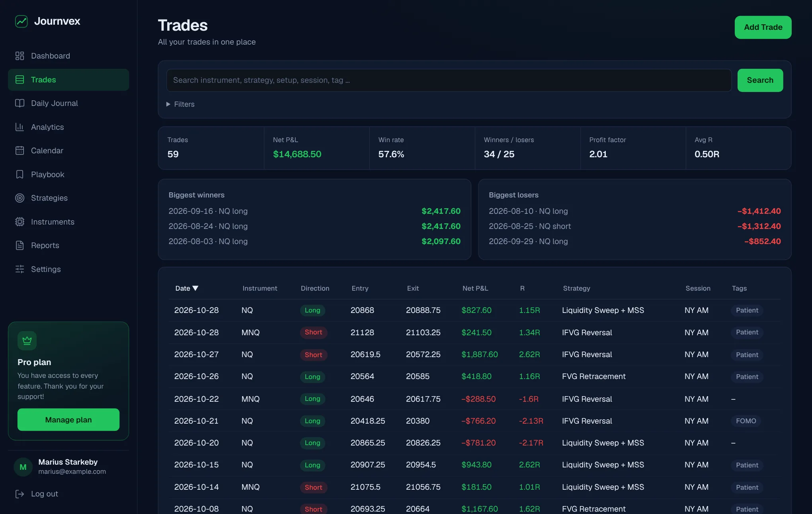Click Short badge on the 2026-10-14 row
812x514 pixels.
pyautogui.click(x=313, y=487)
